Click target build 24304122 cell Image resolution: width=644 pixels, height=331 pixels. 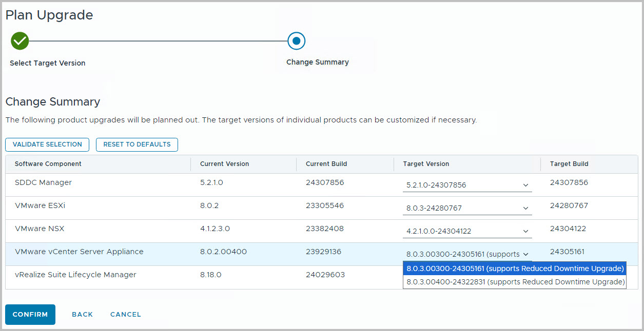coord(568,229)
